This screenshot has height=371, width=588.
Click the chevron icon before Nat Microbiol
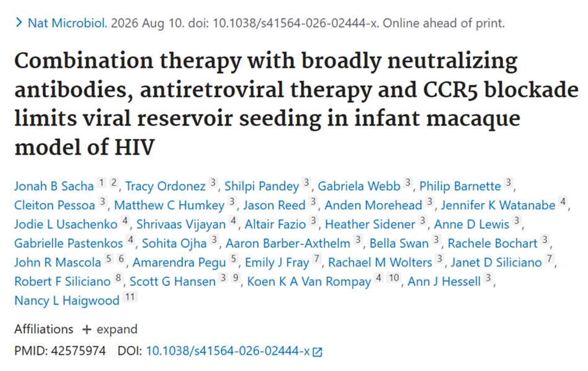point(19,23)
